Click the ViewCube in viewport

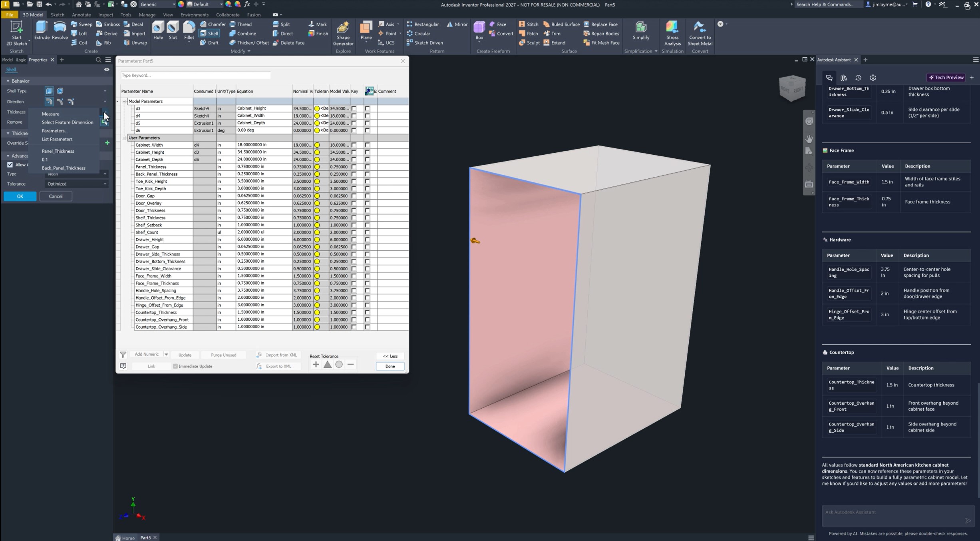click(x=792, y=88)
